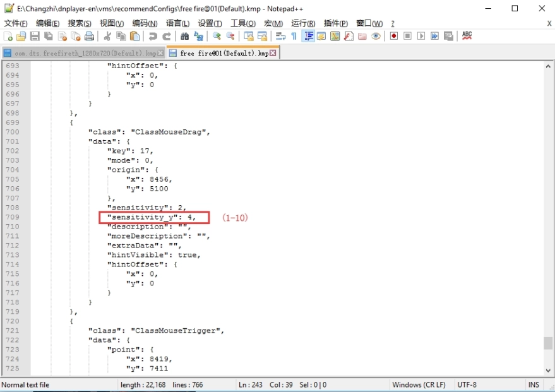Screen dimensions: 555x392
Task: Click the vertical scrollbar down arrow
Action: point(548,371)
